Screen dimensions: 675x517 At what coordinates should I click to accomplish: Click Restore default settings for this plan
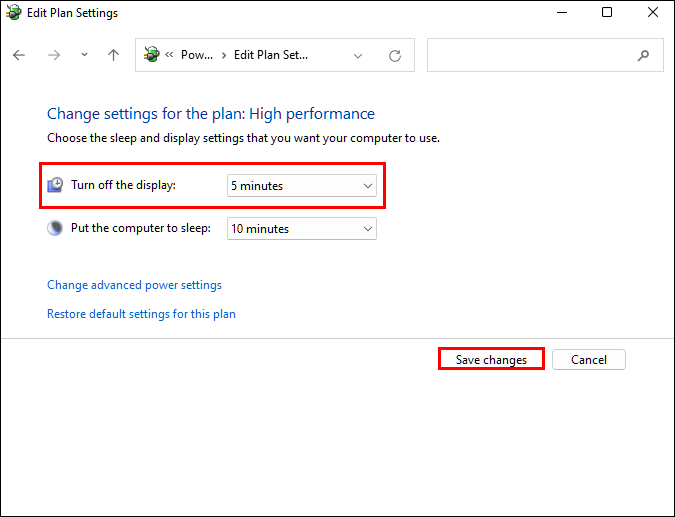click(141, 314)
